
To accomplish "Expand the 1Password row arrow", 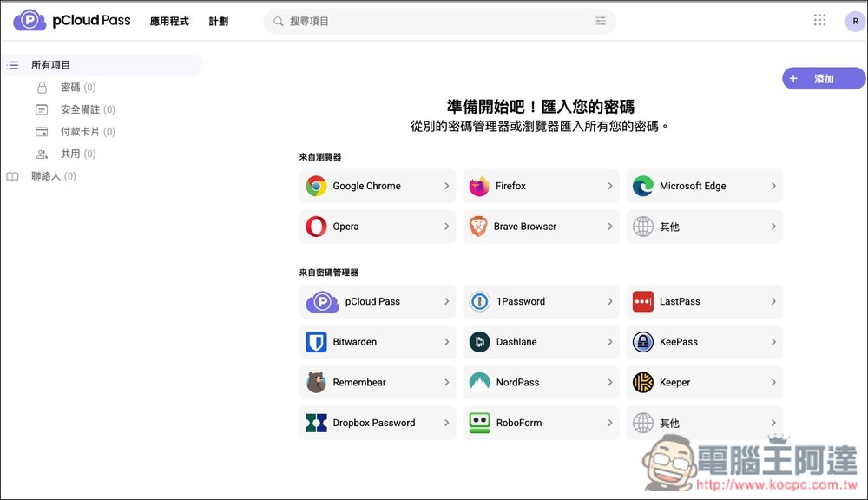I will pyautogui.click(x=610, y=301).
